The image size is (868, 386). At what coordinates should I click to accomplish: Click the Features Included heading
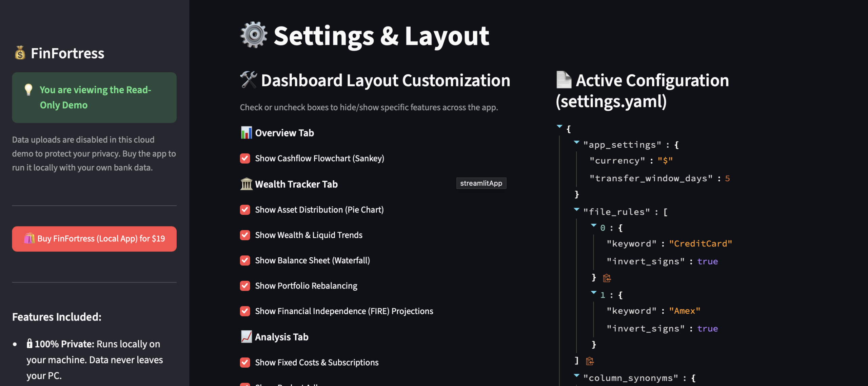point(57,317)
